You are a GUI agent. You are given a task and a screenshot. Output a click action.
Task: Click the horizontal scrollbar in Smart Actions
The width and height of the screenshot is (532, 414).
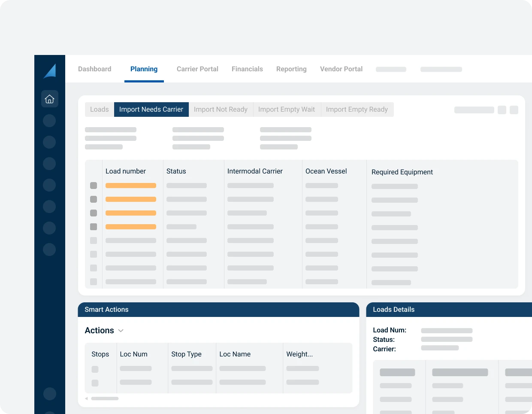click(105, 399)
